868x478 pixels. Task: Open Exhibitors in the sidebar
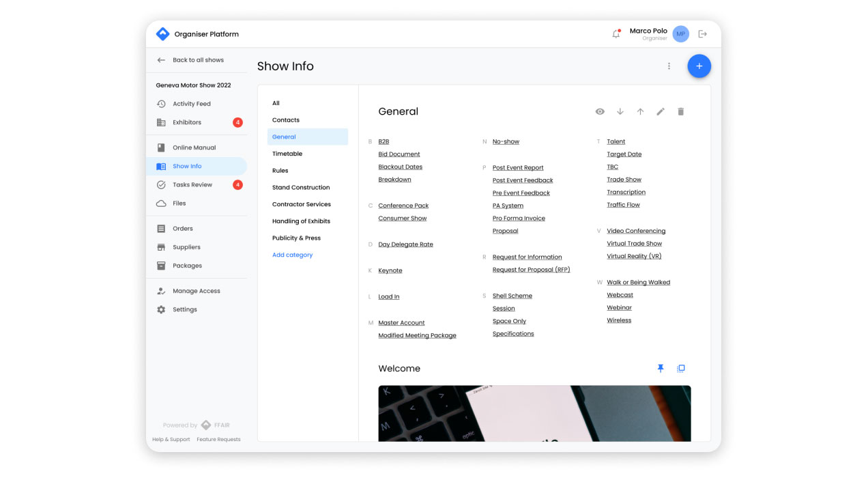tap(187, 122)
